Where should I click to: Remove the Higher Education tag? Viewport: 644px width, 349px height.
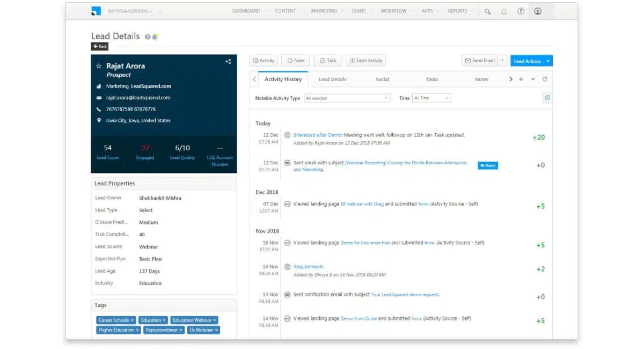137,330
